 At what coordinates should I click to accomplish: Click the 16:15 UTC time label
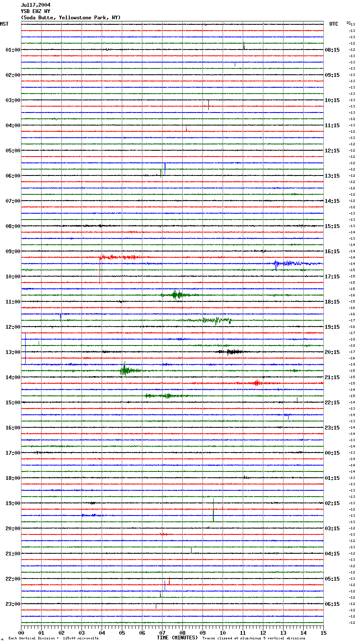[332, 251]
